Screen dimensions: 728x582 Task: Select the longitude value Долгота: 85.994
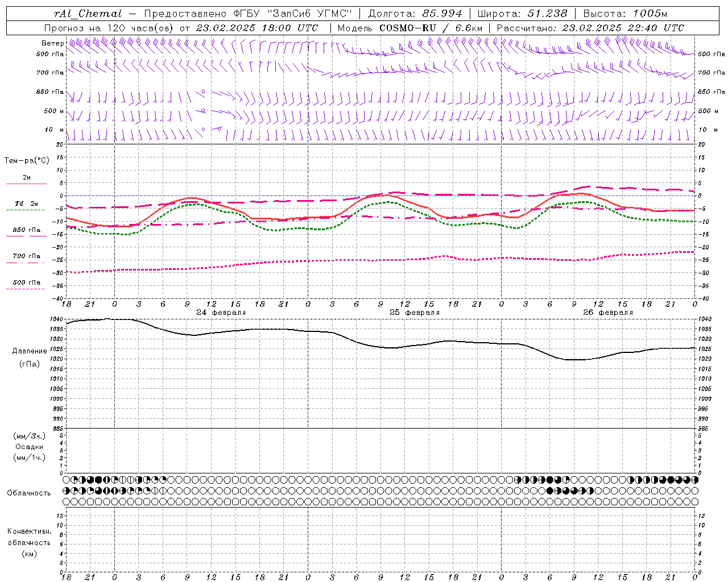tap(415, 14)
